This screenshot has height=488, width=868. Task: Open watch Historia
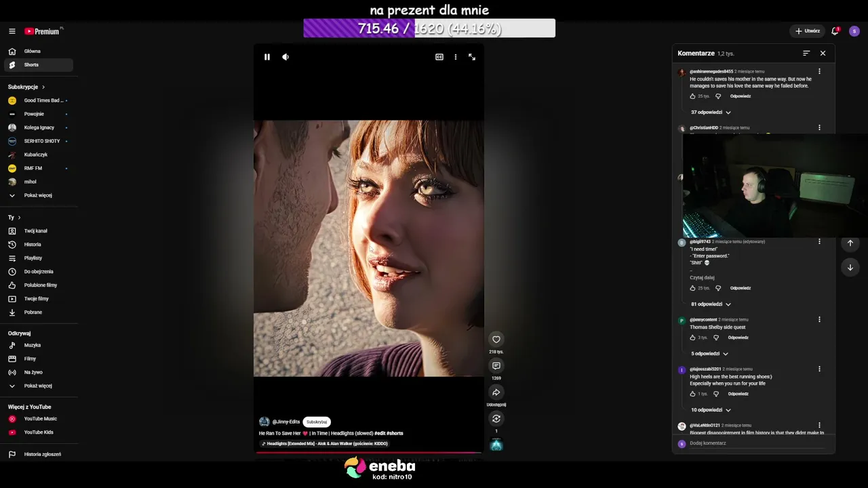tap(39, 245)
